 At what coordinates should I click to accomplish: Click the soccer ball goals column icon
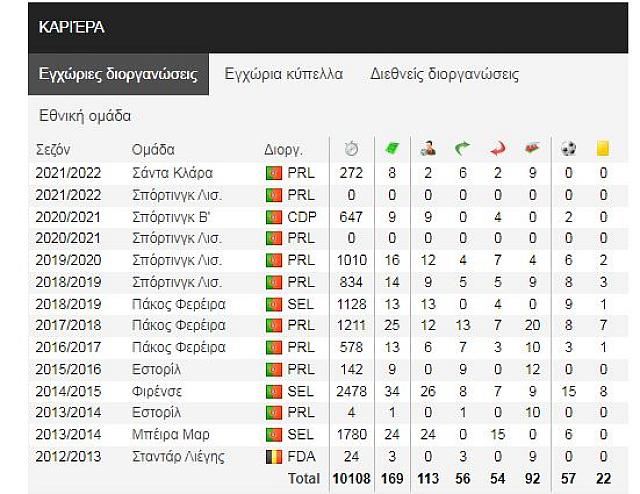[x=569, y=149]
